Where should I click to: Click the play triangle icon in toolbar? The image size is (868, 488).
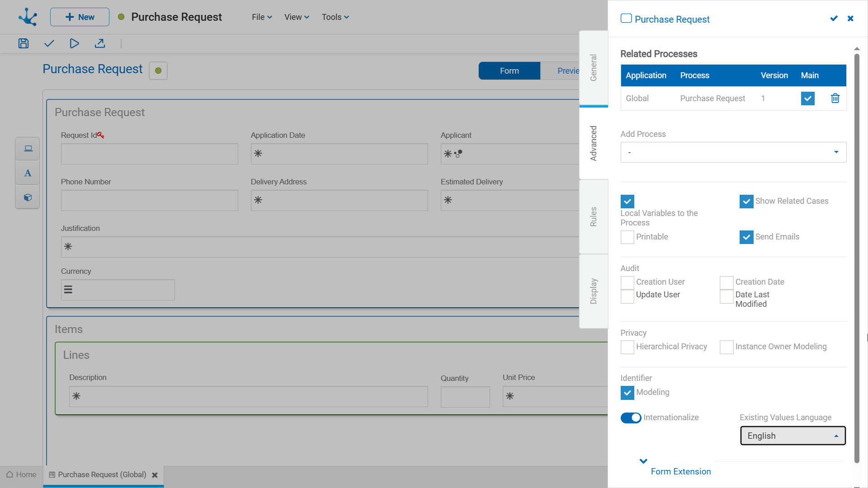tap(75, 43)
